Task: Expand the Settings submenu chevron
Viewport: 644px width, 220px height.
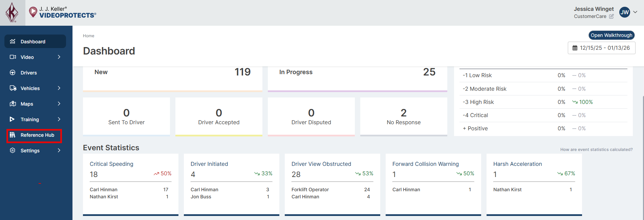Action: click(59, 151)
